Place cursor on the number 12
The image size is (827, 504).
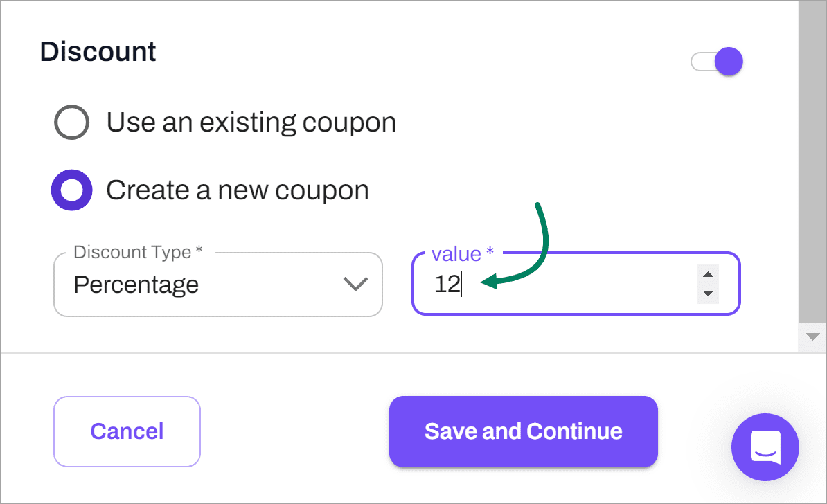click(x=447, y=285)
